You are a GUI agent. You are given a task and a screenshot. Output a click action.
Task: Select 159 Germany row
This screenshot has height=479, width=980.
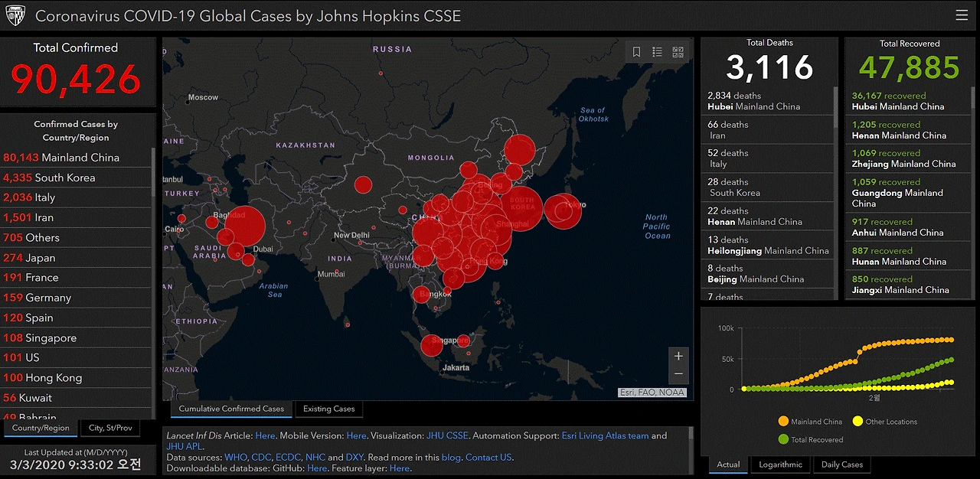click(76, 298)
